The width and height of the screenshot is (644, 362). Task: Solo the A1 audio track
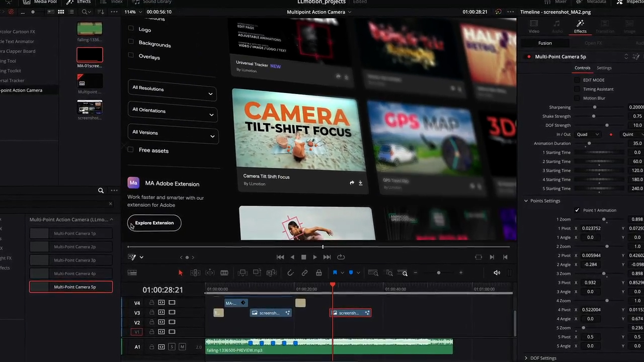tap(172, 346)
